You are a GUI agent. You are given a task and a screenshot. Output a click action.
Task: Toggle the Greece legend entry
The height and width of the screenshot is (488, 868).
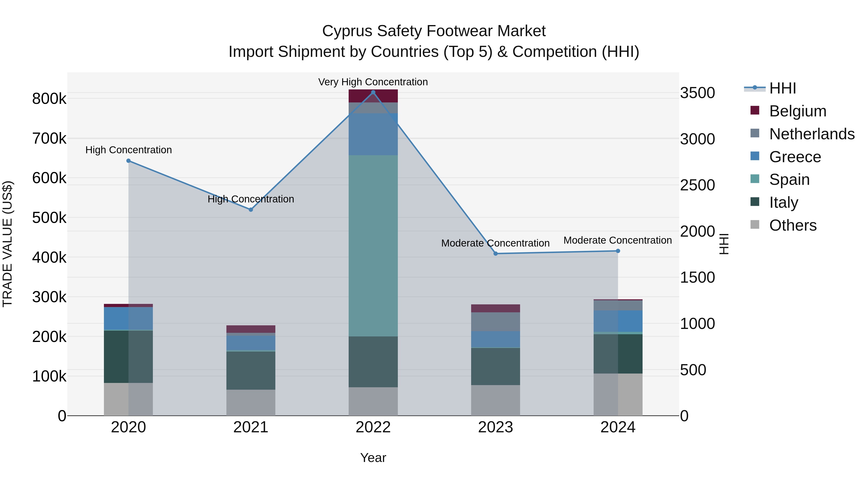786,157
